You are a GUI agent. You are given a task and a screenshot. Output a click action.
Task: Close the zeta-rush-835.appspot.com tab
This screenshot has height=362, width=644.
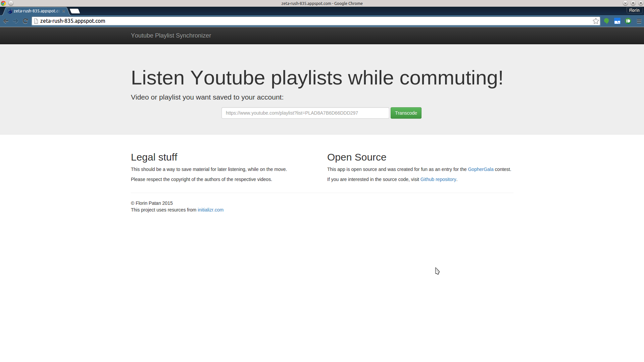pyautogui.click(x=64, y=11)
